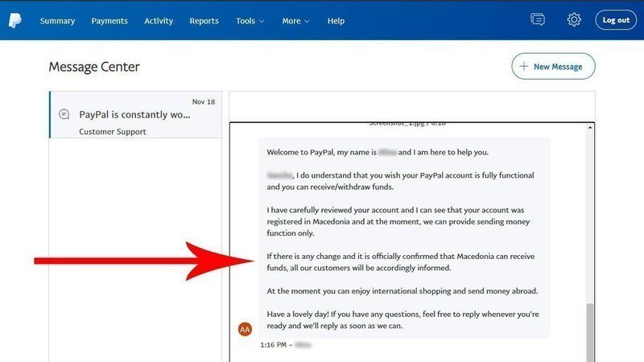Go to the Summary tab
The height and width of the screenshot is (362, 644).
coord(57,21)
